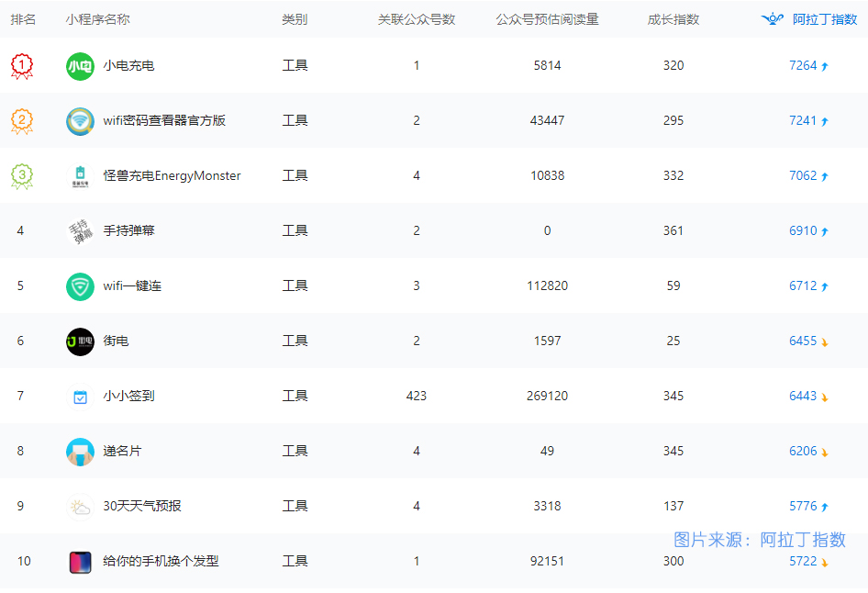The image size is (868, 593).
Task: Click the up arrow beside index 7241
Action: (825, 121)
